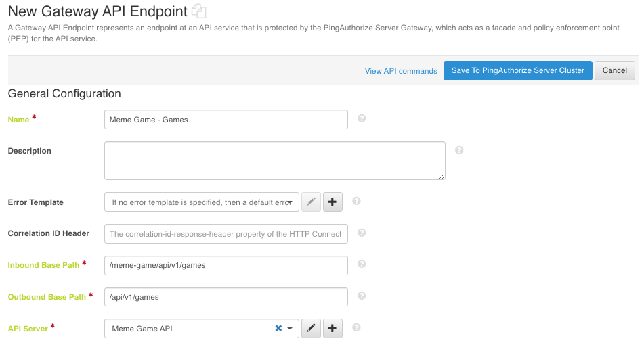Expand the Error Template dropdown
The width and height of the screenshot is (644, 347).
point(290,202)
